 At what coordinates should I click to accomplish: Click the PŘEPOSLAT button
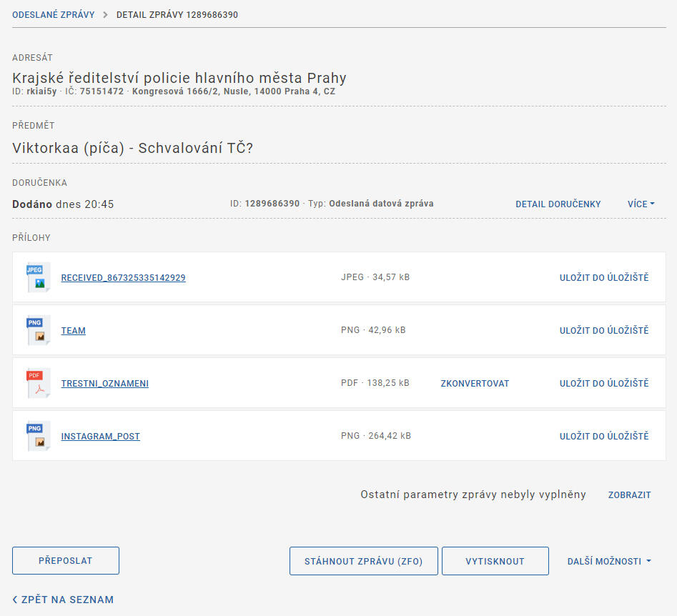[66, 561]
